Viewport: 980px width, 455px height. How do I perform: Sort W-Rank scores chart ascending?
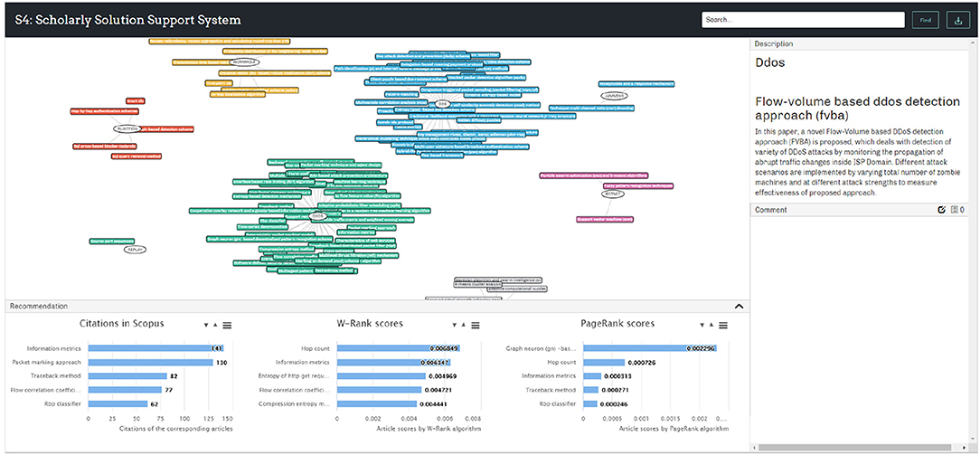pos(463,325)
